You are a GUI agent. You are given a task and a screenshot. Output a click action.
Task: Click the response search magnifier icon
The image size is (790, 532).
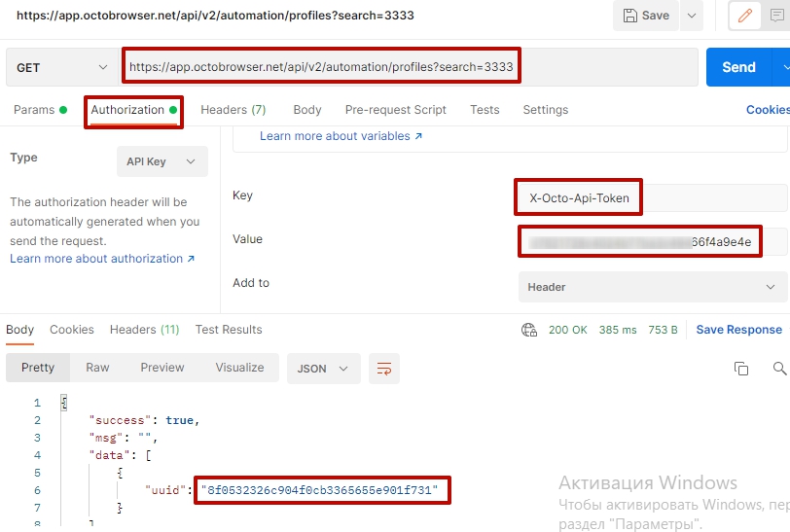pyautogui.click(x=779, y=369)
